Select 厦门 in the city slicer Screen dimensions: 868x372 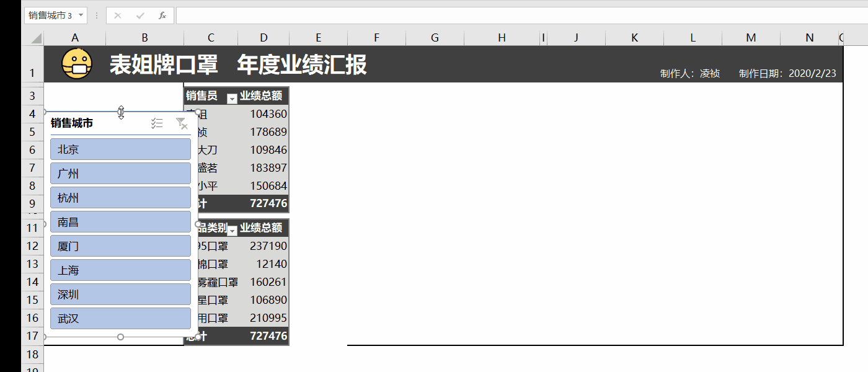tap(120, 246)
